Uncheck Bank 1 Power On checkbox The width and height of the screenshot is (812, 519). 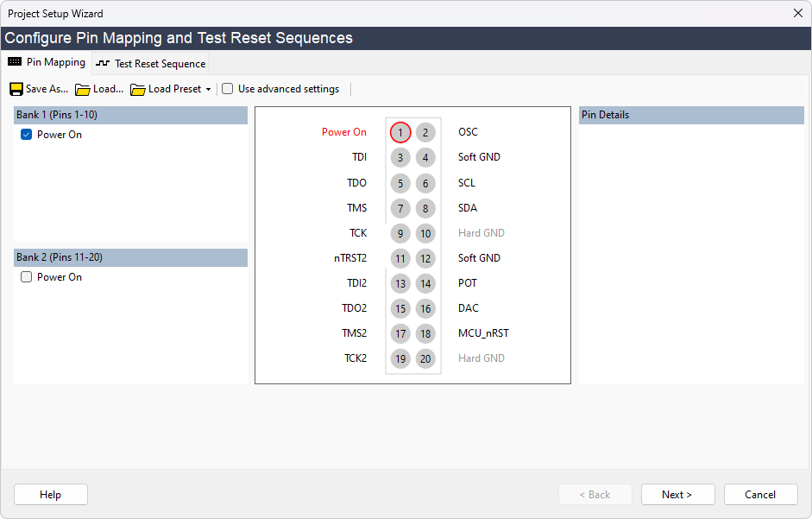click(x=26, y=135)
